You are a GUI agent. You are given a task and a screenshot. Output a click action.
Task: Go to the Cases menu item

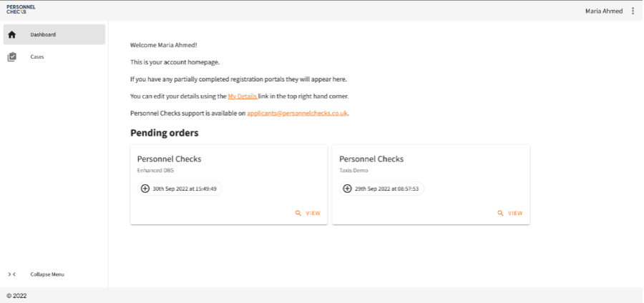pyautogui.click(x=37, y=56)
